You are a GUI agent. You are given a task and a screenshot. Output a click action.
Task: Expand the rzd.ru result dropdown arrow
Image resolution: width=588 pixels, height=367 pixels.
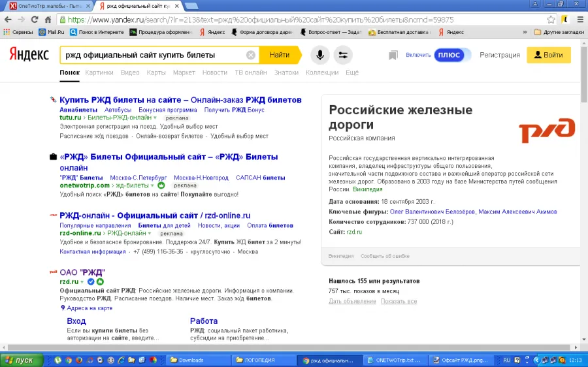click(x=82, y=282)
